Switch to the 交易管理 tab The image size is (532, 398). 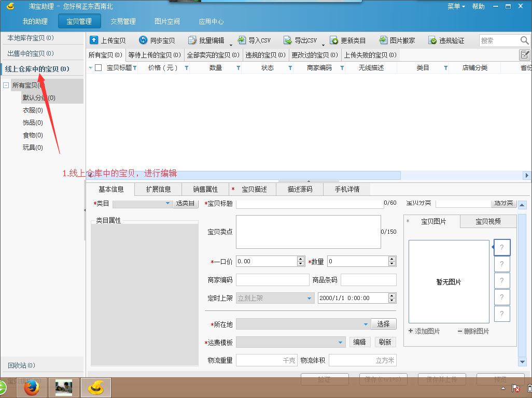[x=124, y=22]
